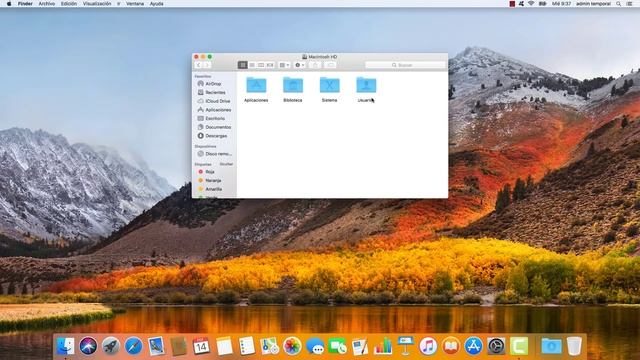The width and height of the screenshot is (640, 360).
Task: Open Keynote podium icon in Dock
Action: [x=405, y=346]
